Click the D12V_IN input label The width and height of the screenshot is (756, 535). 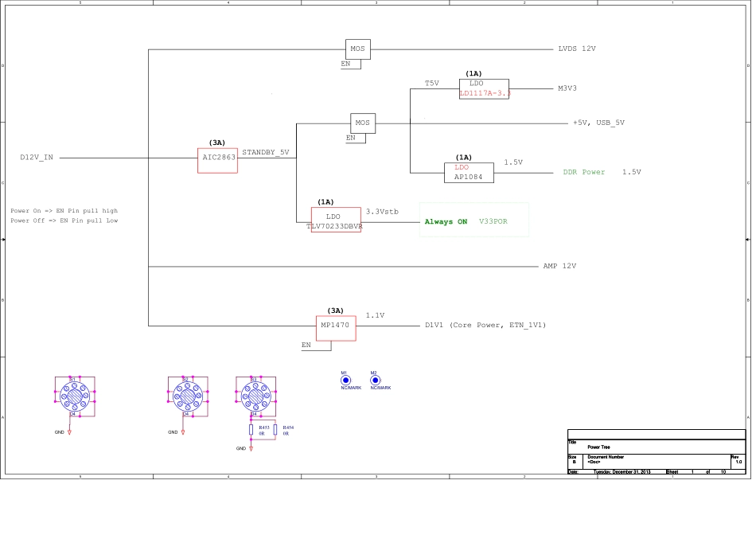click(x=37, y=158)
